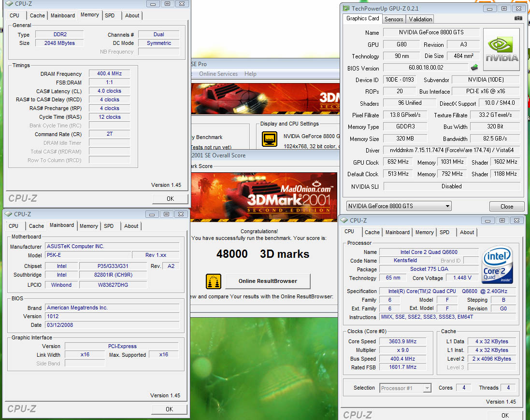Click the DRAM Frequency 400.4 MHz value
Viewport: 530px width, 420px height.
coord(109,73)
